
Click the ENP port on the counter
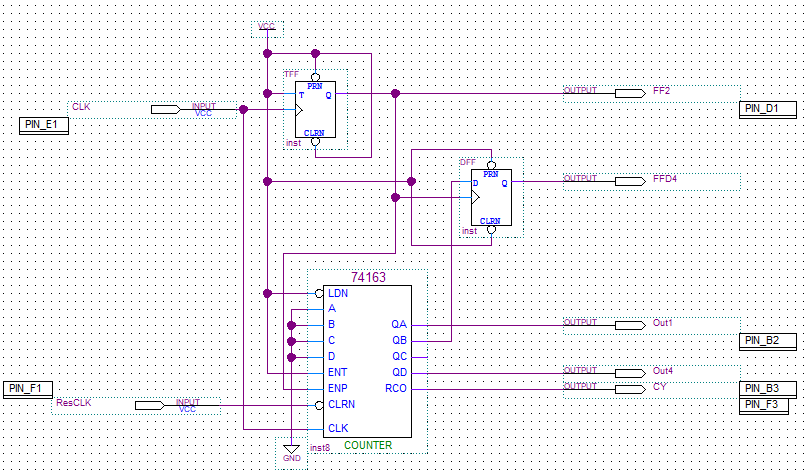click(x=337, y=388)
